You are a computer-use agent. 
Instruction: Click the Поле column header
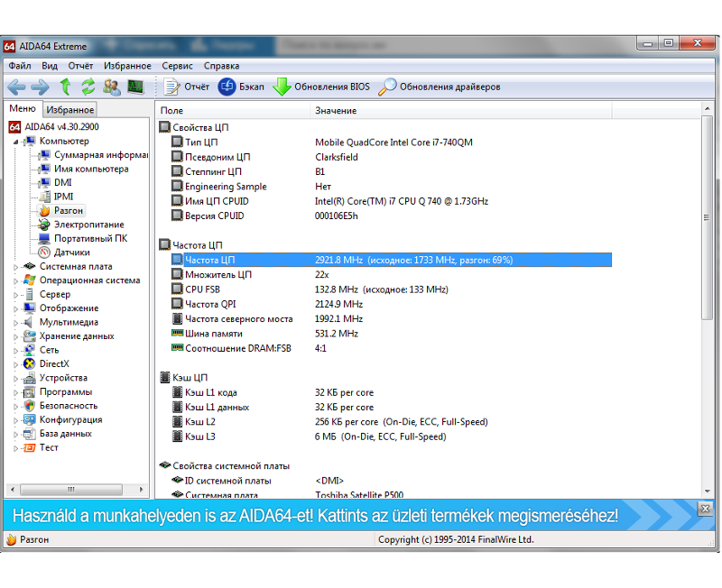point(233,110)
